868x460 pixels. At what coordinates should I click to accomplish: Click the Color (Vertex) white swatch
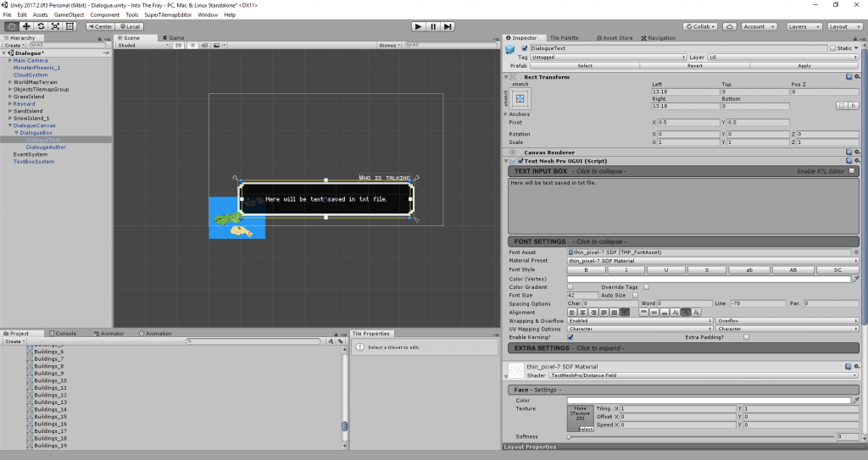(x=708, y=278)
